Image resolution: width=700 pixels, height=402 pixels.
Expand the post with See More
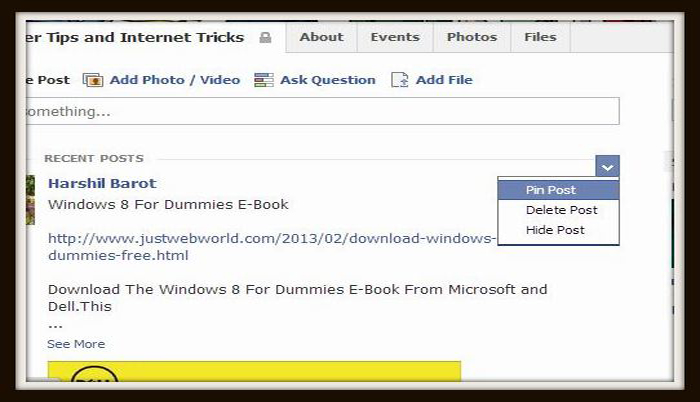76,344
